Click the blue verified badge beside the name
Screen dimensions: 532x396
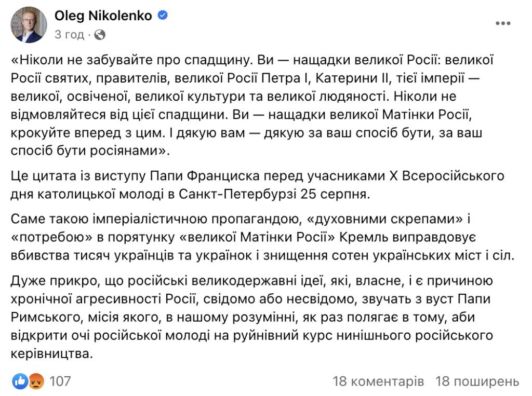(x=163, y=15)
